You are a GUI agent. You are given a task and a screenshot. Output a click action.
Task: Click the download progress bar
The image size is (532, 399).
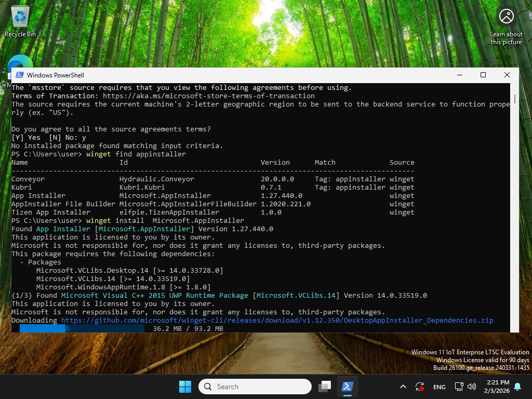82,328
